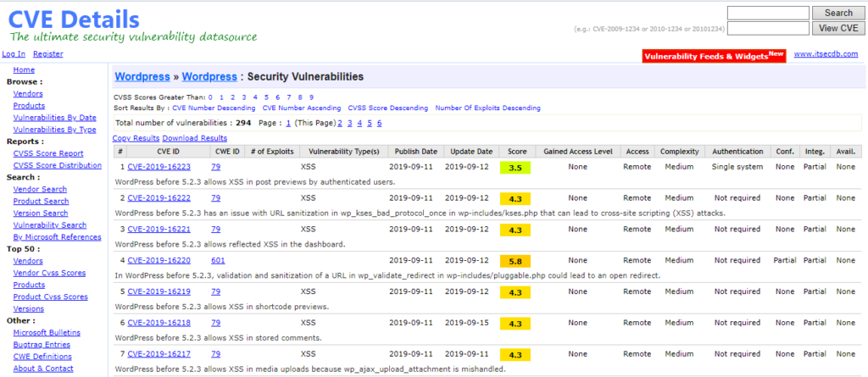Open Top 50 Vendors link
The image size is (868, 377).
pos(28,261)
